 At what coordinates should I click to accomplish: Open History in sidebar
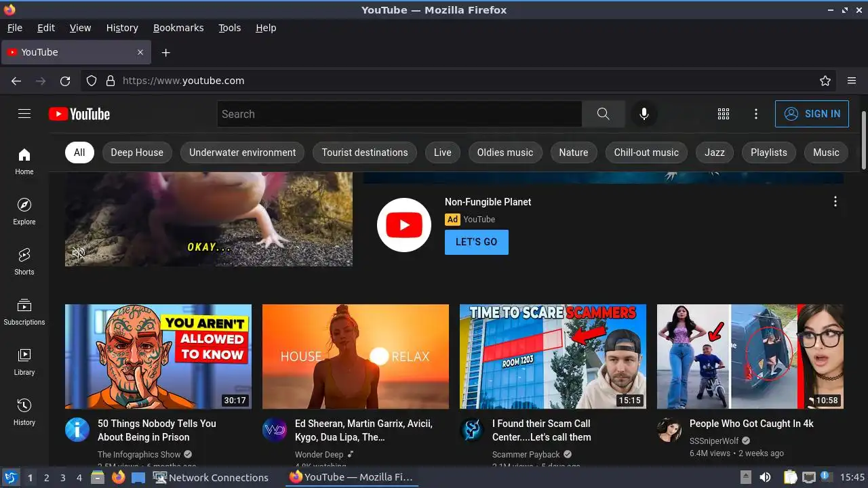[24, 412]
